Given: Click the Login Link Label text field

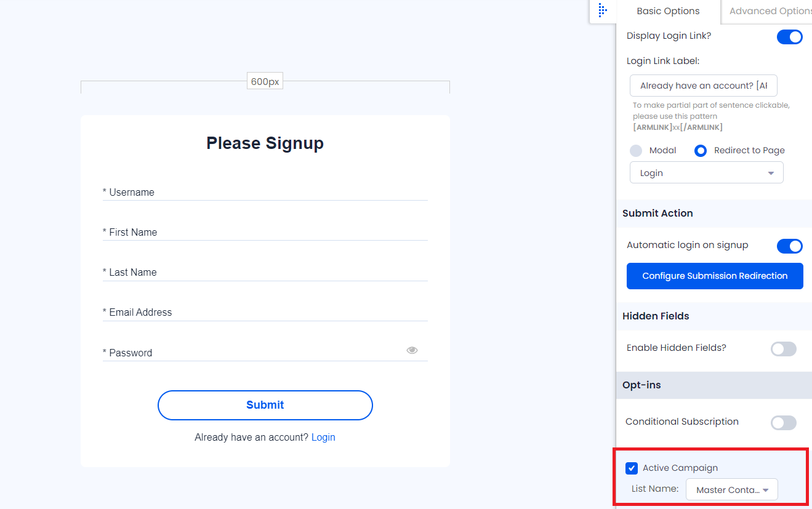Looking at the screenshot, I should (x=703, y=86).
